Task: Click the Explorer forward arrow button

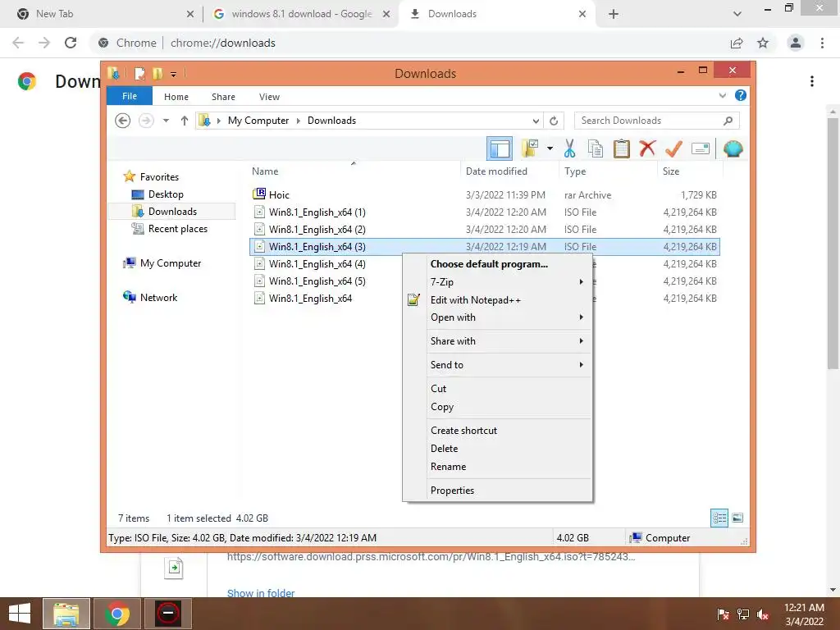Action: tap(146, 121)
